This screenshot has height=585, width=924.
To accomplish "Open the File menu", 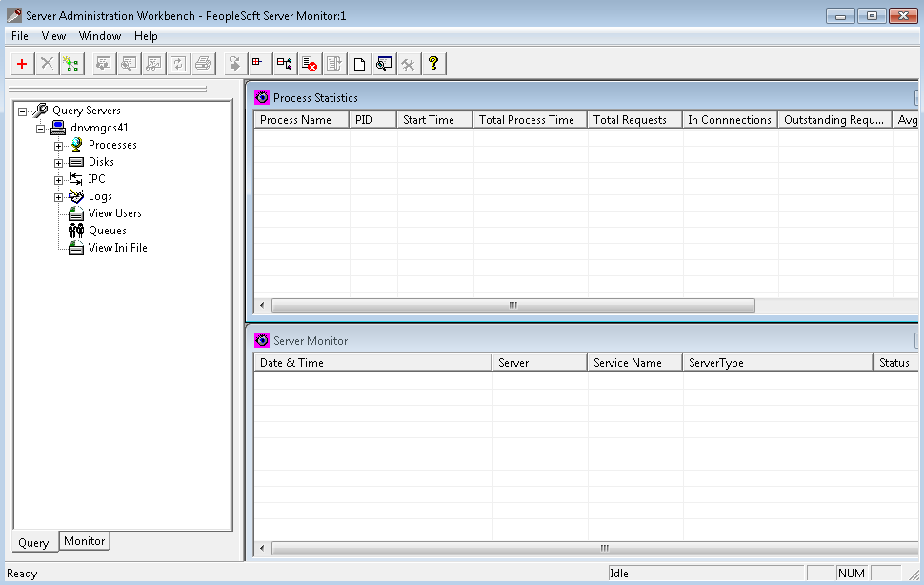I will point(20,36).
